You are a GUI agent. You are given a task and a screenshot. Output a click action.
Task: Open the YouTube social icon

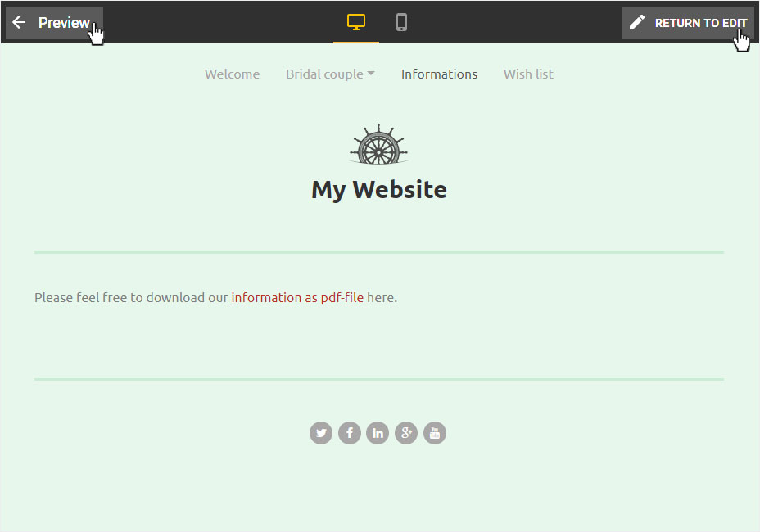435,433
